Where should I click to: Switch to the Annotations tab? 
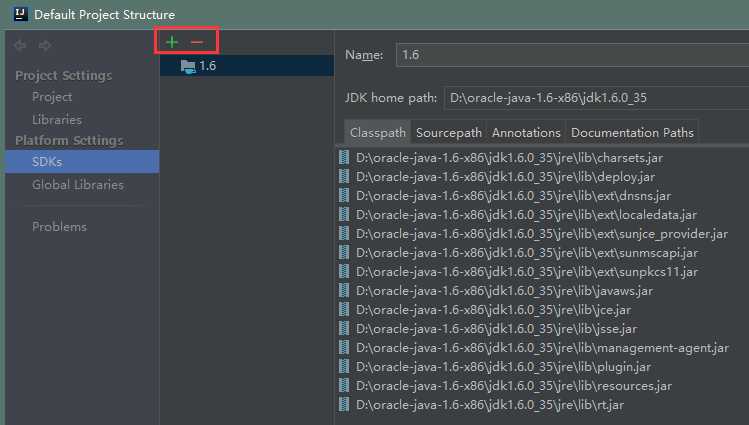(x=526, y=132)
